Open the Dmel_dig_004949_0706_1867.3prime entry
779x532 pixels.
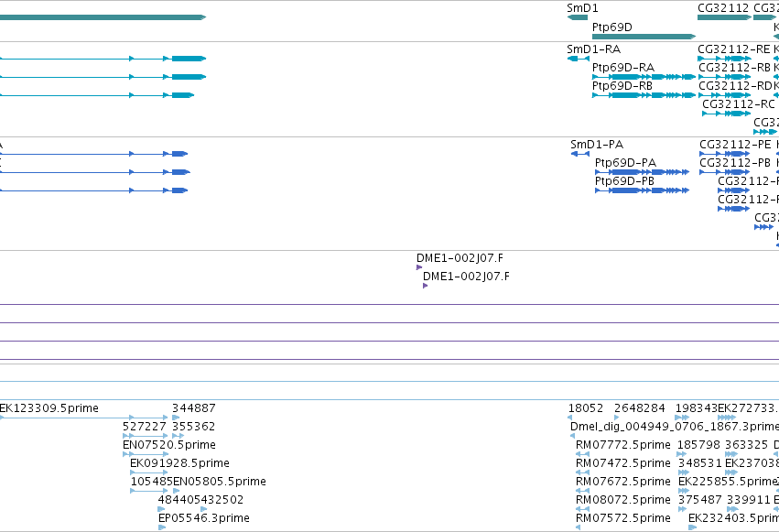[674, 427]
